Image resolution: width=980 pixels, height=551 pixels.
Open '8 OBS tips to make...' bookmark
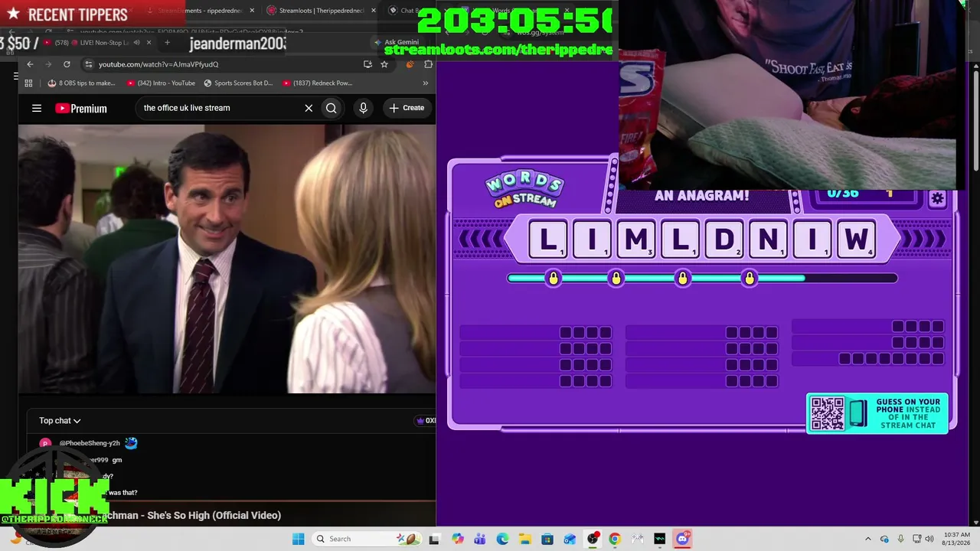click(81, 83)
